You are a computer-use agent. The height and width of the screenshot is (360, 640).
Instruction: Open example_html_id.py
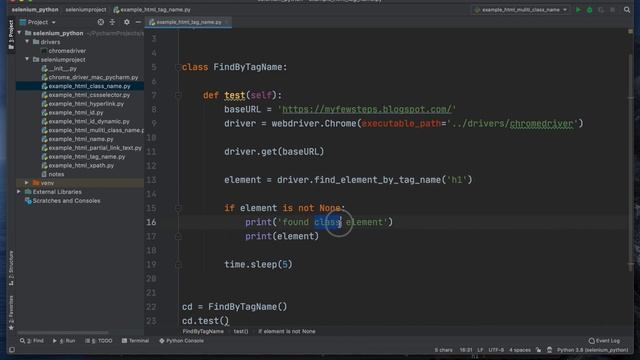(x=76, y=113)
